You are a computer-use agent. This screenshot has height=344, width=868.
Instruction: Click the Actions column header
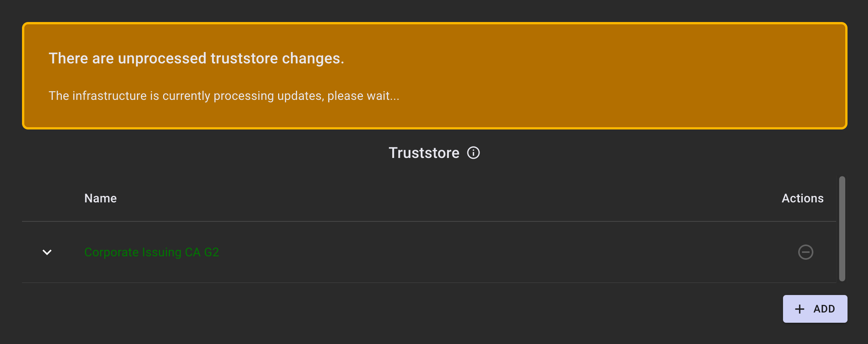pos(802,198)
